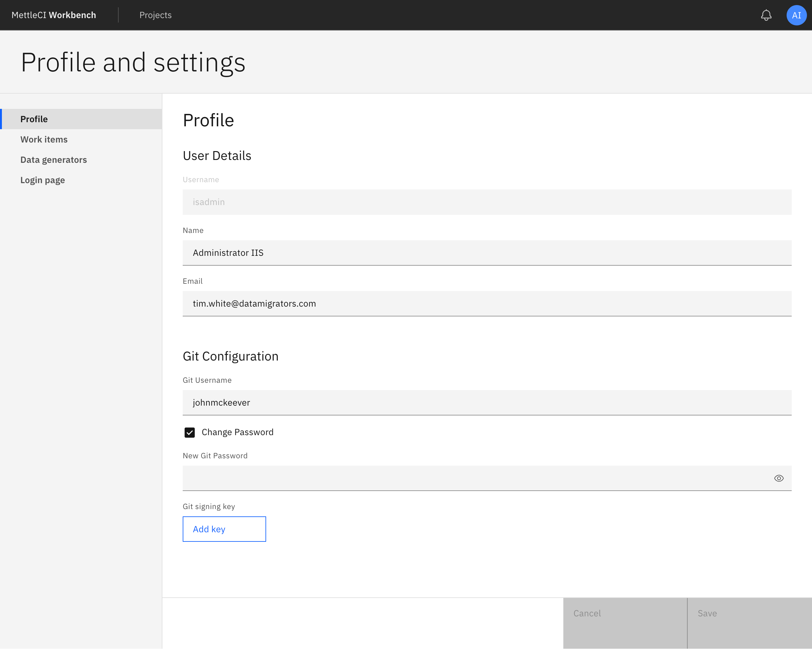Open the Data generators settings section
The width and height of the screenshot is (812, 650).
pos(54,159)
